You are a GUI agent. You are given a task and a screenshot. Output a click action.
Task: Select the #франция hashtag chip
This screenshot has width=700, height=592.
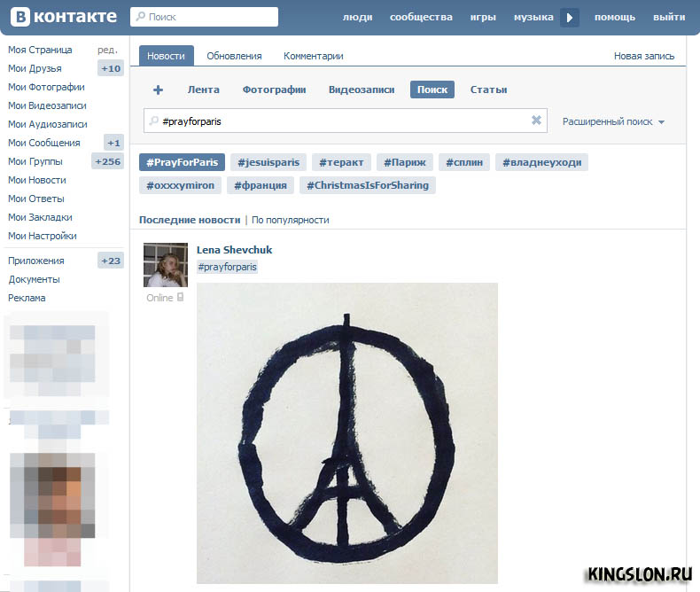[261, 185]
